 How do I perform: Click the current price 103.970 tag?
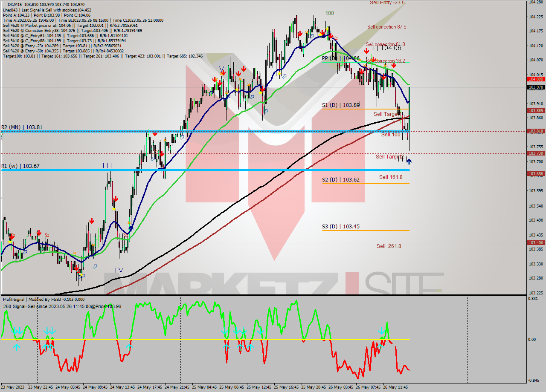point(536,87)
